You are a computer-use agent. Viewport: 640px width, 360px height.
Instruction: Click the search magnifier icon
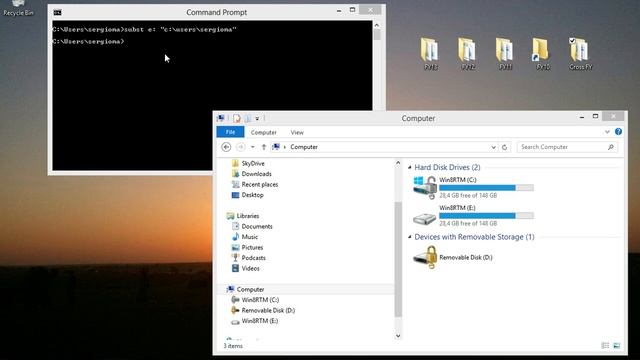(x=611, y=147)
